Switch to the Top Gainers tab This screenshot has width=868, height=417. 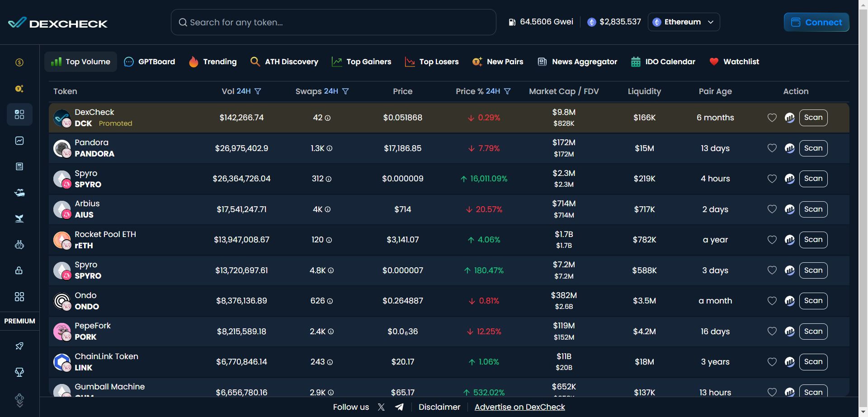[362, 62]
